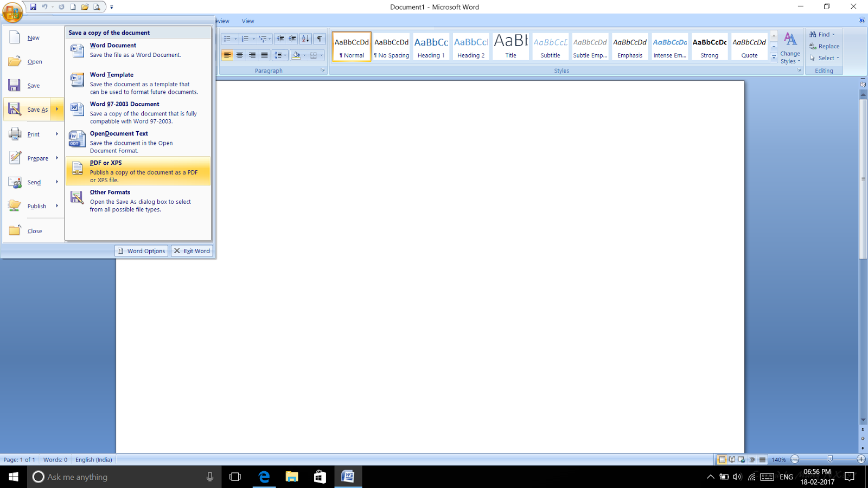Image resolution: width=868 pixels, height=488 pixels.
Task: Expand the Prepare submenu arrow
Action: point(57,158)
